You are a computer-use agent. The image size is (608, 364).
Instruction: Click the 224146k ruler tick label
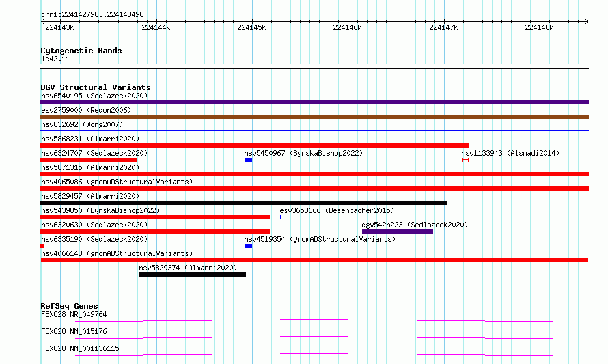point(347,27)
